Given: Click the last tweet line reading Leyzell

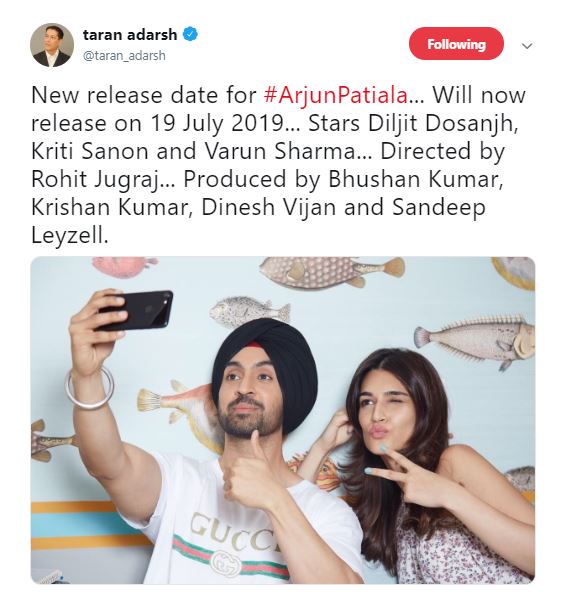Looking at the screenshot, I should [70, 236].
